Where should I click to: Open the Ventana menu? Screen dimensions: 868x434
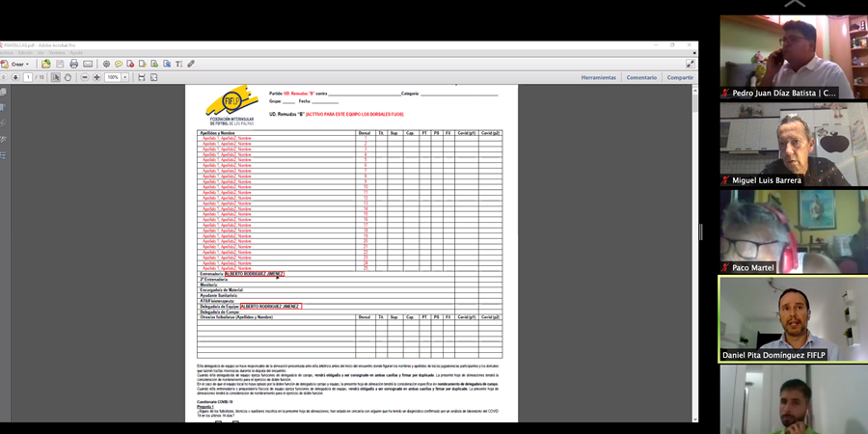point(59,53)
